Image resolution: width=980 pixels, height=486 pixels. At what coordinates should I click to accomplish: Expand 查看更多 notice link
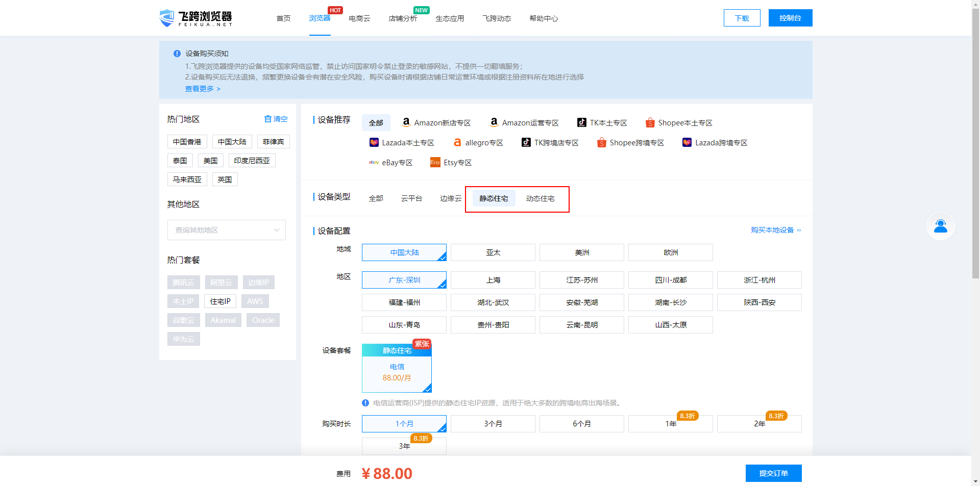[203, 89]
